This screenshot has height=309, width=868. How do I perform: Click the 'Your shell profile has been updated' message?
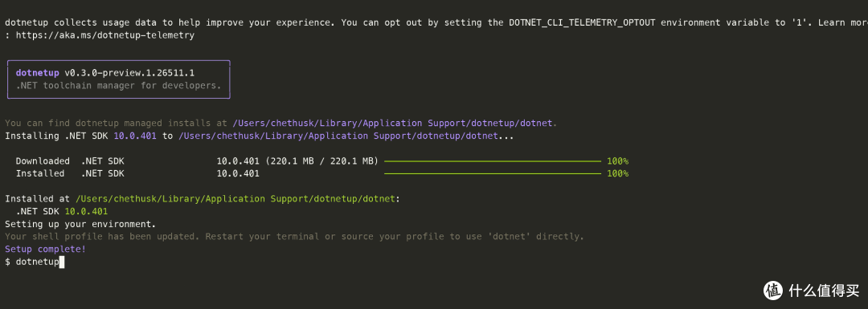(294, 237)
